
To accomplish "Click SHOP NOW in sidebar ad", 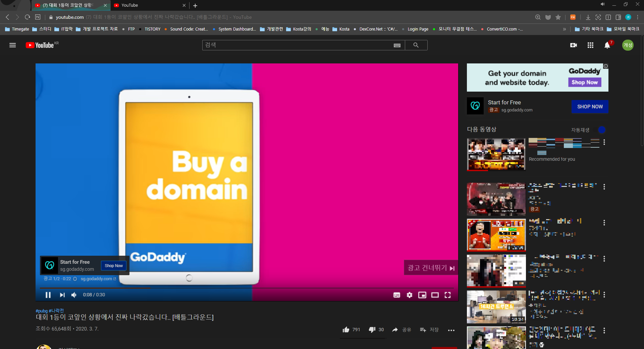I will 590,107.
